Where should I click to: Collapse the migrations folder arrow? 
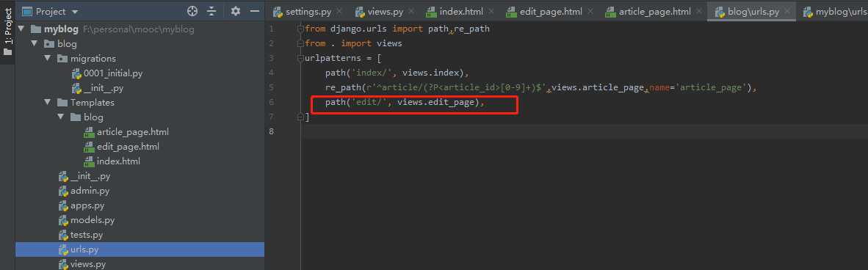tap(48, 59)
